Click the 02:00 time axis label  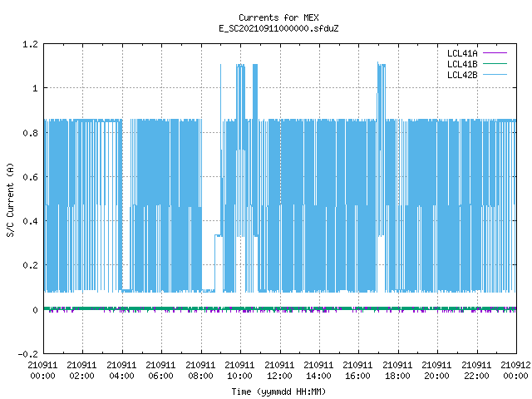click(81, 370)
